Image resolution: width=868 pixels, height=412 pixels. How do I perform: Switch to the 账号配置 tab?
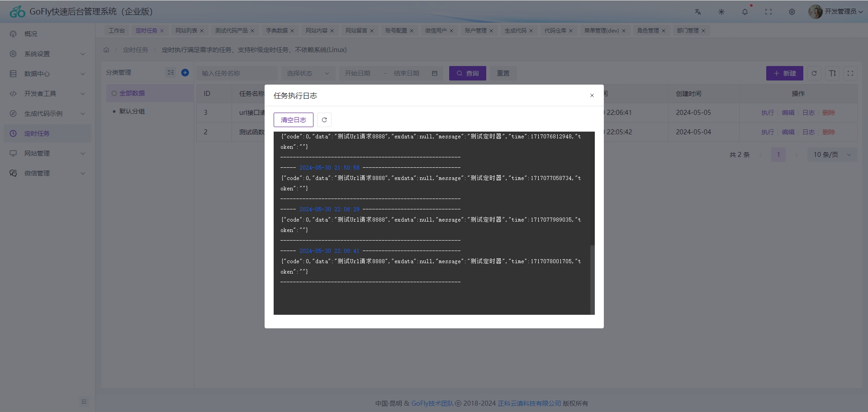pos(396,31)
